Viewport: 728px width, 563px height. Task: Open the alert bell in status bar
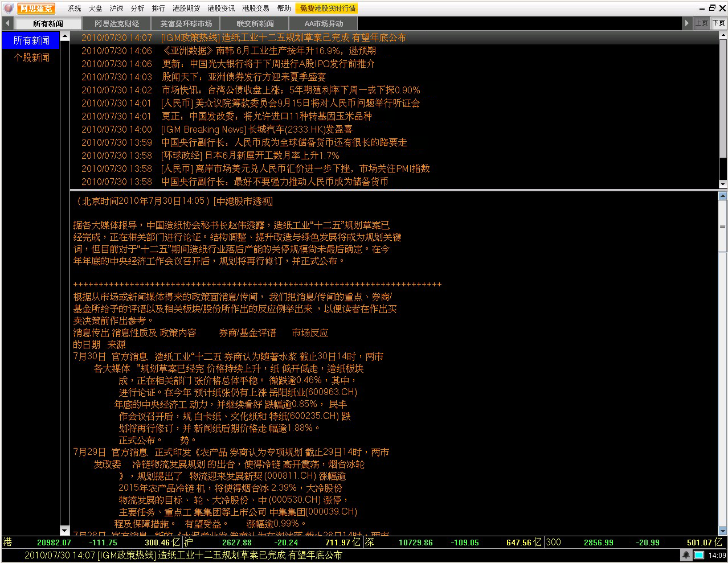click(x=686, y=555)
